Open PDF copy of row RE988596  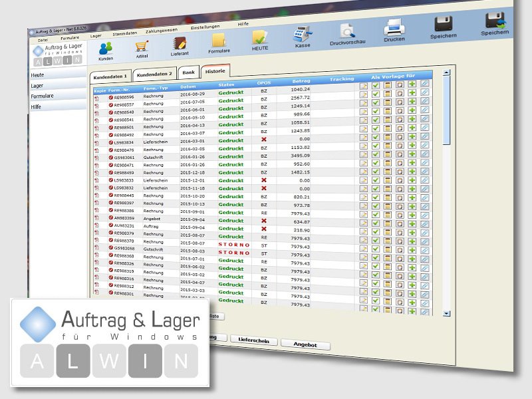click(x=96, y=98)
